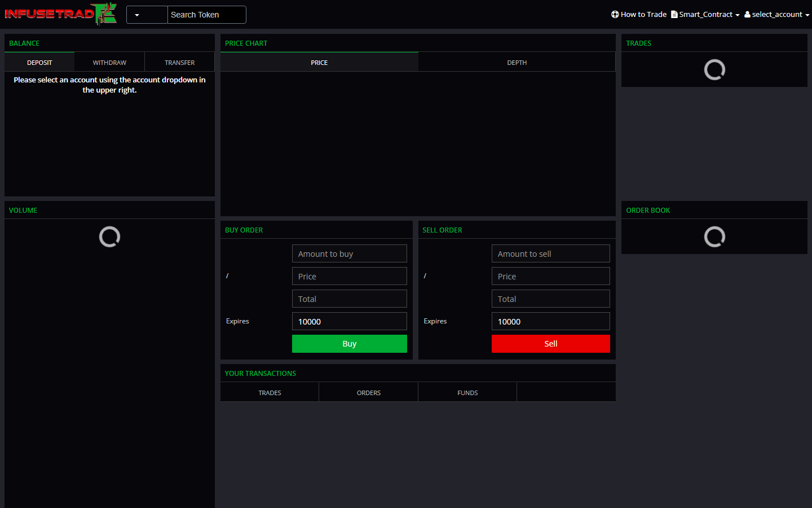
Task: Click the InfuseTrade logo
Action: (x=61, y=14)
